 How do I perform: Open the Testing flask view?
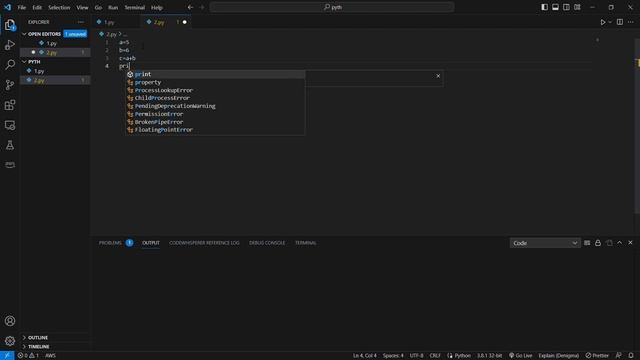[10, 145]
